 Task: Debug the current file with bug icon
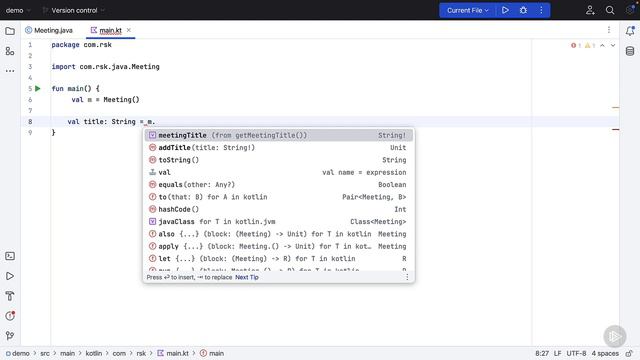(523, 10)
